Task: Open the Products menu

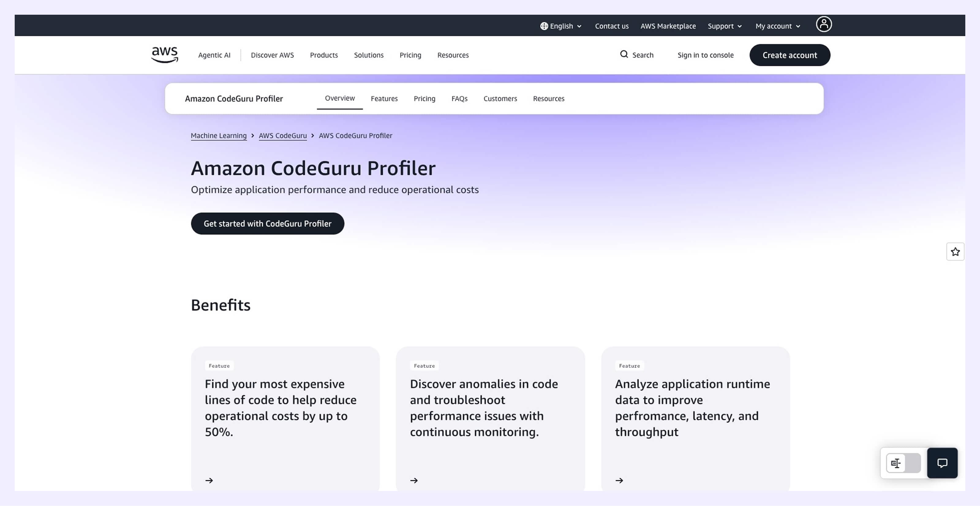Action: [x=324, y=55]
